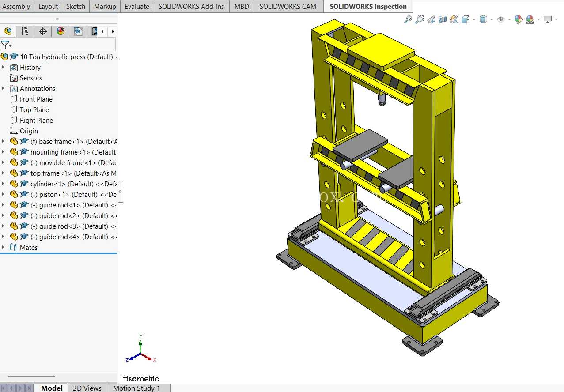Switch to the Assembly tab
The width and height of the screenshot is (564, 392).
16,6
